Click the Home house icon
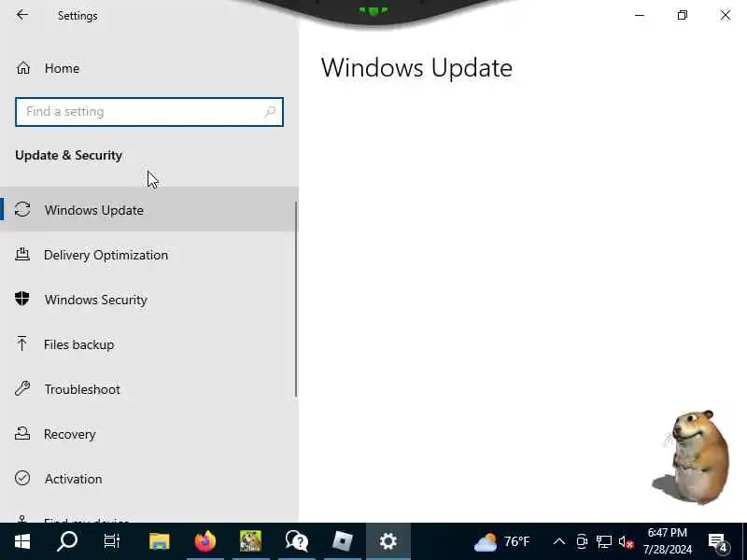This screenshot has height=560, width=747. 22,68
